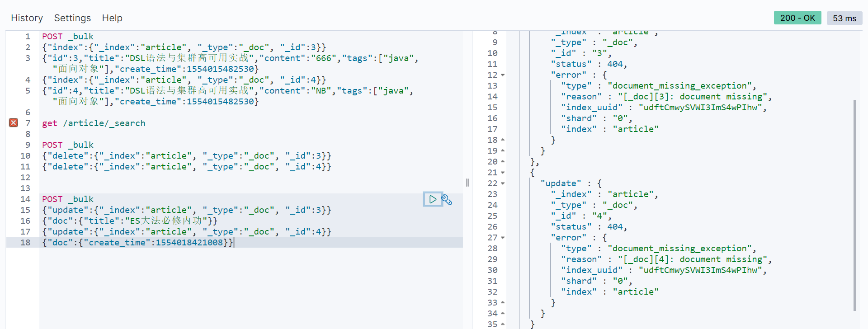Toggle fold arrow at output line 19

coord(503,151)
